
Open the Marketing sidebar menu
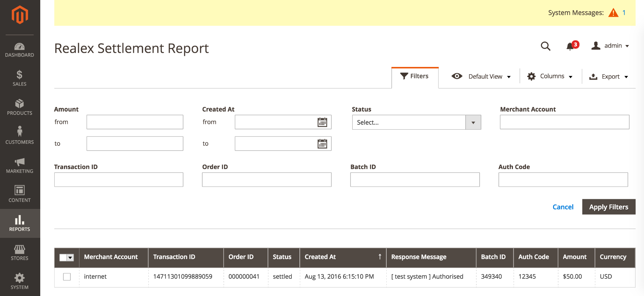(x=20, y=165)
